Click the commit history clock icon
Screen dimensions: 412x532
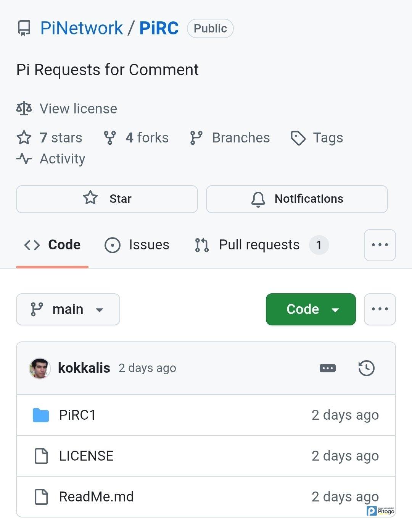(x=366, y=368)
